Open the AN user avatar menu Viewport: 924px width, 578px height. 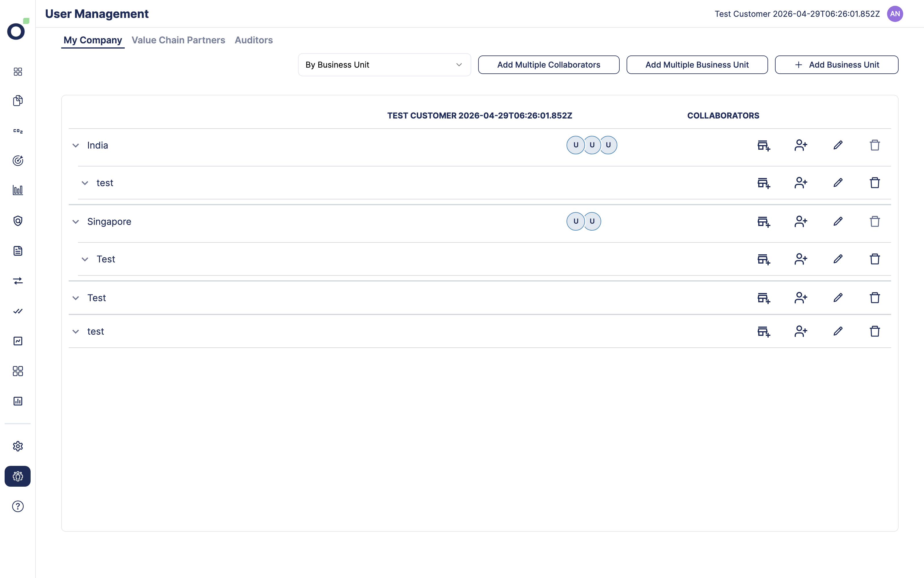[x=895, y=14]
